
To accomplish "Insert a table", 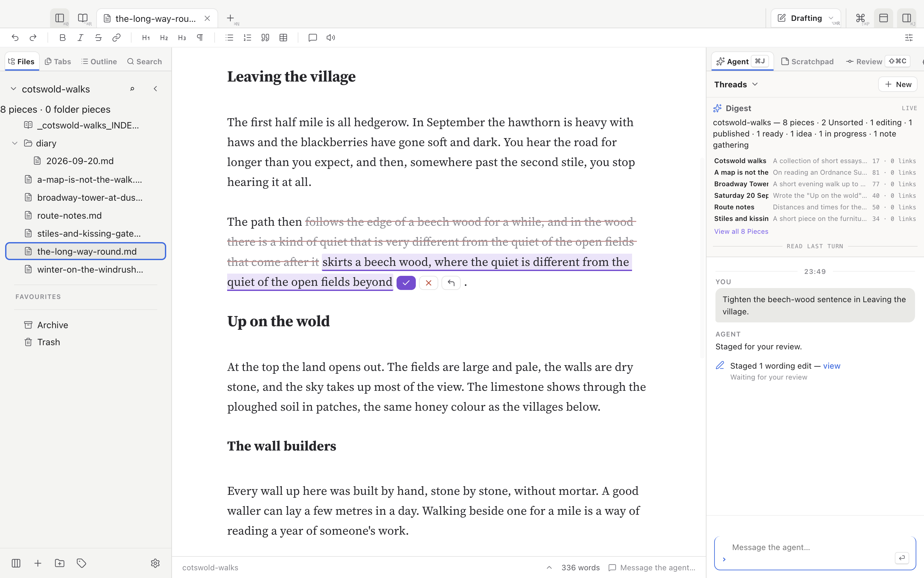I will click(x=283, y=38).
